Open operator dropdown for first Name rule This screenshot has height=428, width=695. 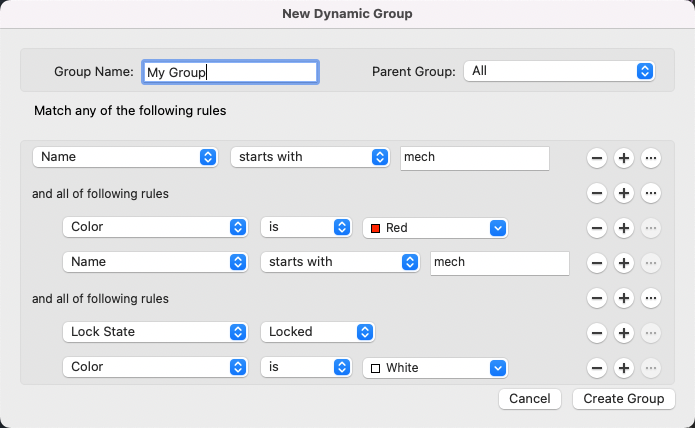pyautogui.click(x=309, y=157)
